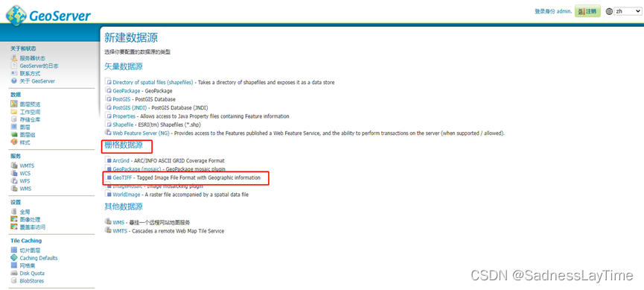Image resolution: width=644 pixels, height=290 pixels.
Task: Click the tile layers icon (切片图层)
Action: [x=14, y=250]
